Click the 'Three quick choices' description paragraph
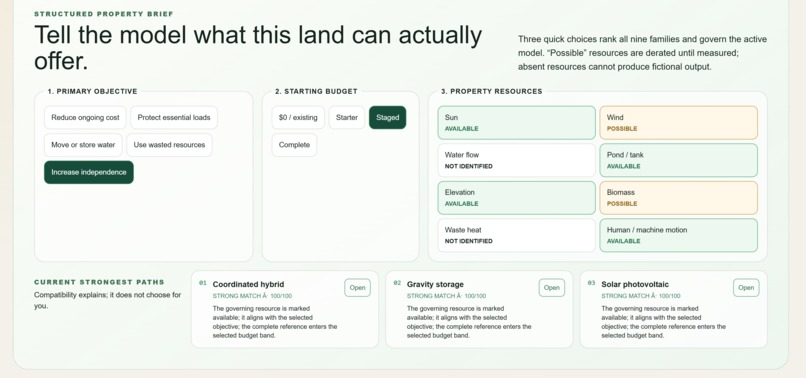 642,53
